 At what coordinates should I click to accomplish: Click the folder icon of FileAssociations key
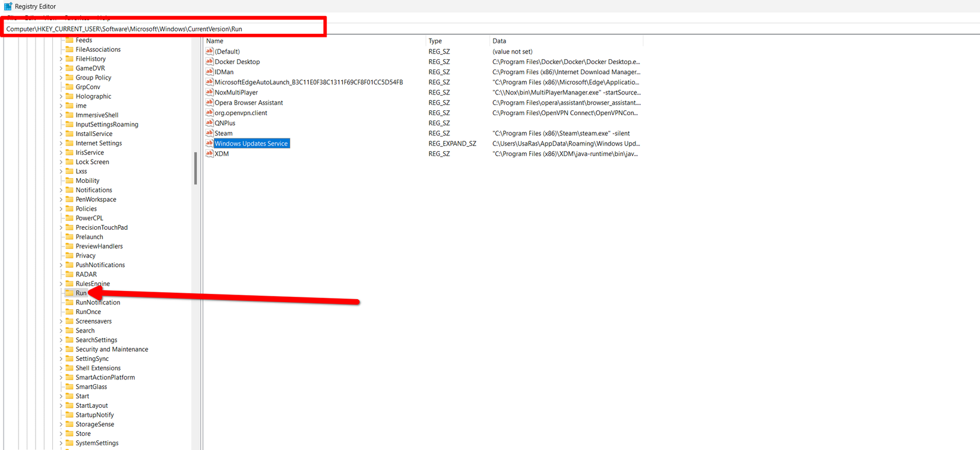click(69, 49)
